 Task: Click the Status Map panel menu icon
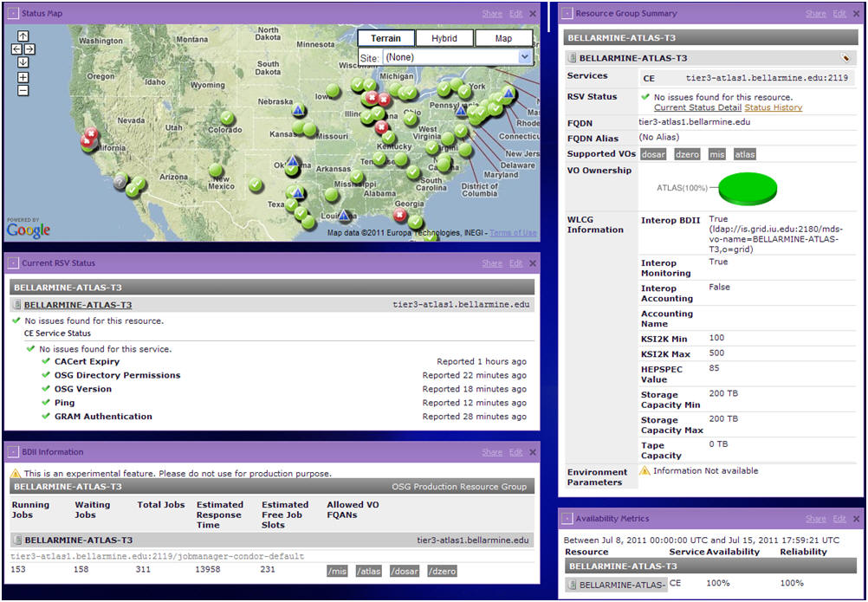pyautogui.click(x=13, y=13)
